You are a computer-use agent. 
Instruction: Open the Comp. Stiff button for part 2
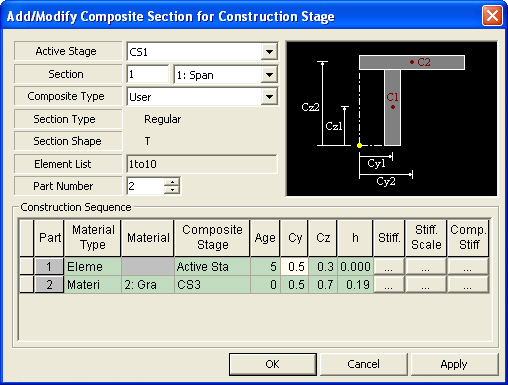click(468, 285)
